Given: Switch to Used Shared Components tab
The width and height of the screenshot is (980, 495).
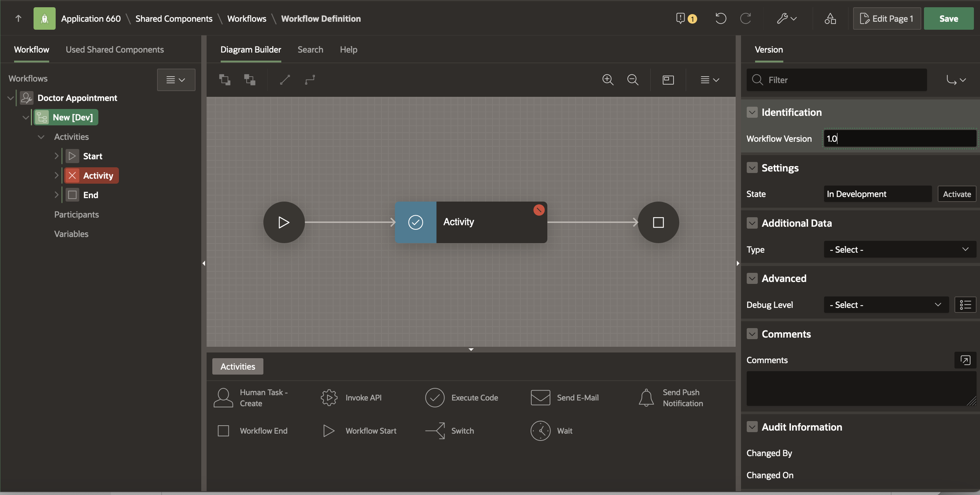Looking at the screenshot, I should coord(114,50).
